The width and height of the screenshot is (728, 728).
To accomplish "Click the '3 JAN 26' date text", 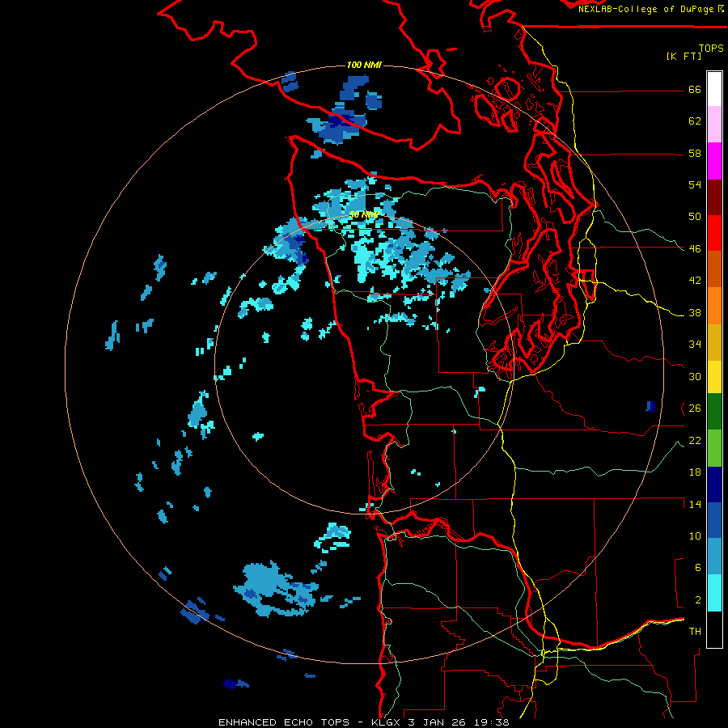I will click(438, 722).
